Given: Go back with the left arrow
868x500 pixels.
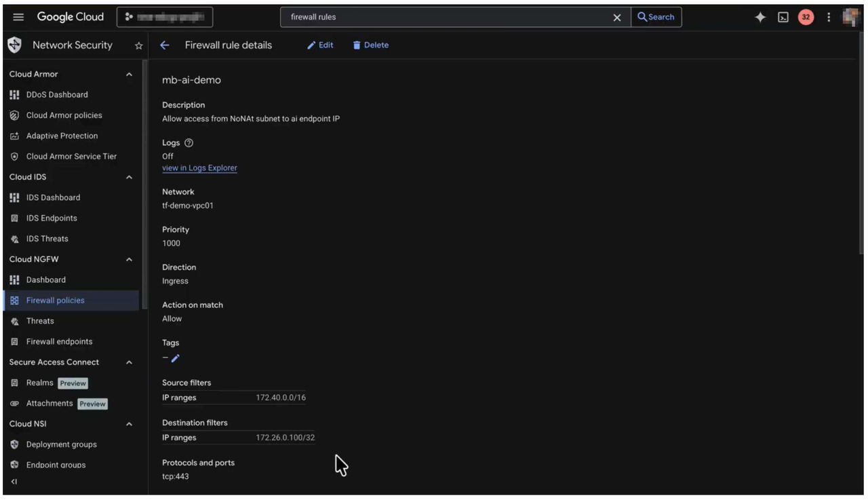Looking at the screenshot, I should click(x=164, y=45).
